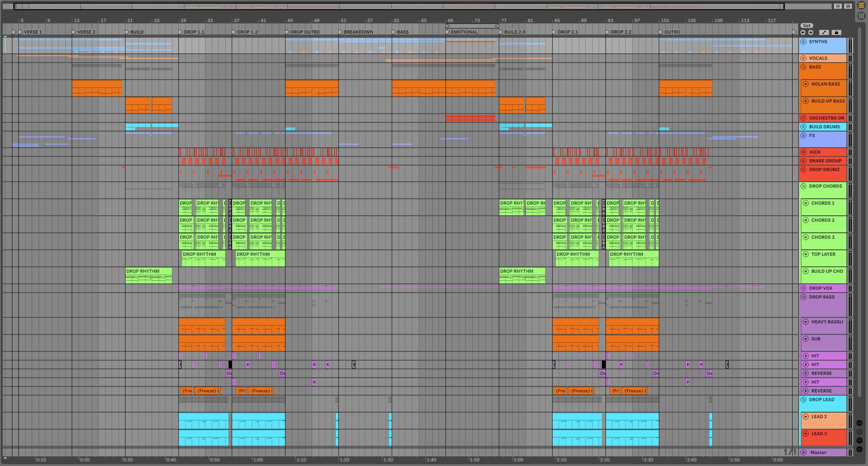Image resolution: width=868 pixels, height=466 pixels.
Task: Toggle the R returns section button
Action: point(859,432)
